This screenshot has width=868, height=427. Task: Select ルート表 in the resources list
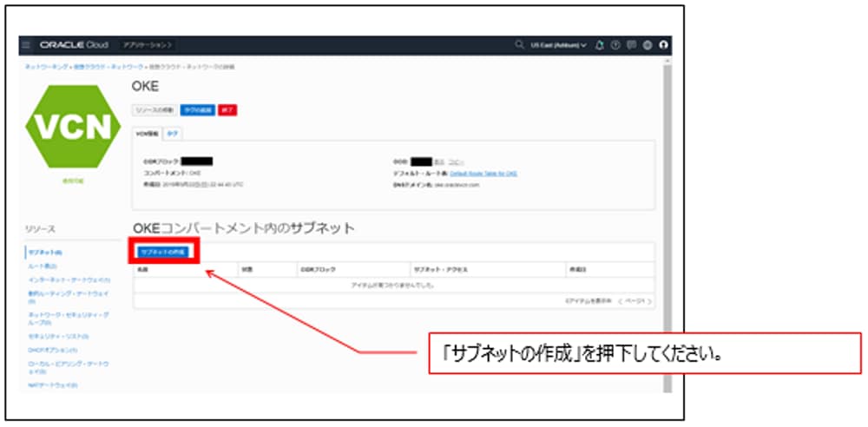coord(42,266)
